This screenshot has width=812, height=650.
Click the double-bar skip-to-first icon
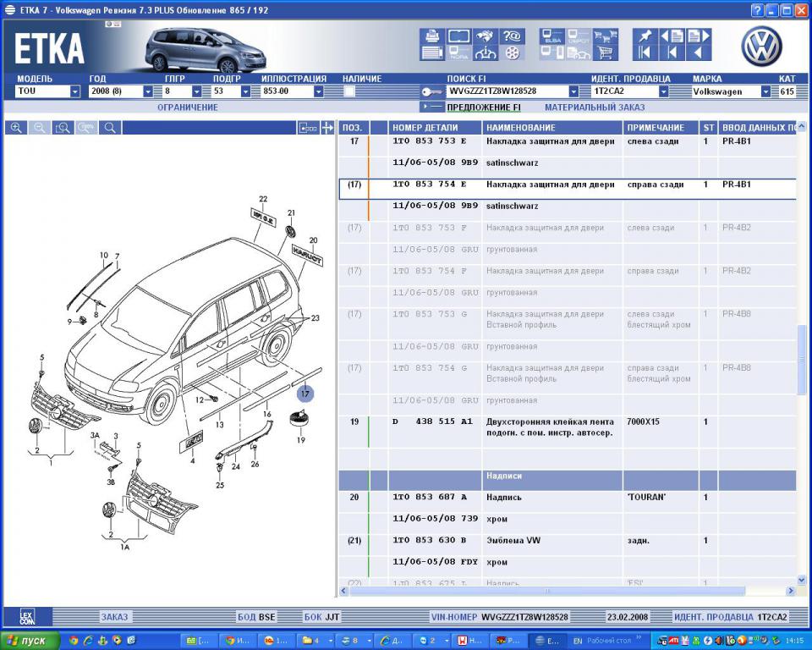pyautogui.click(x=645, y=52)
